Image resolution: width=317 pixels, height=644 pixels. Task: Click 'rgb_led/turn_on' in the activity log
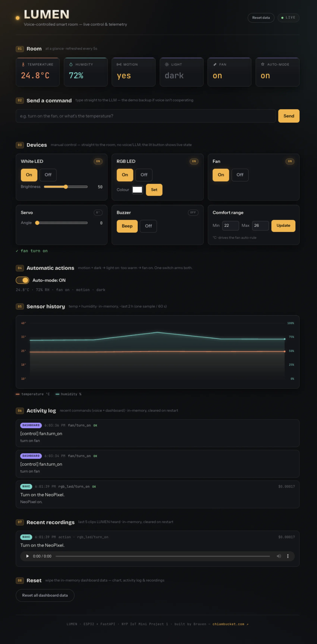[74, 487]
